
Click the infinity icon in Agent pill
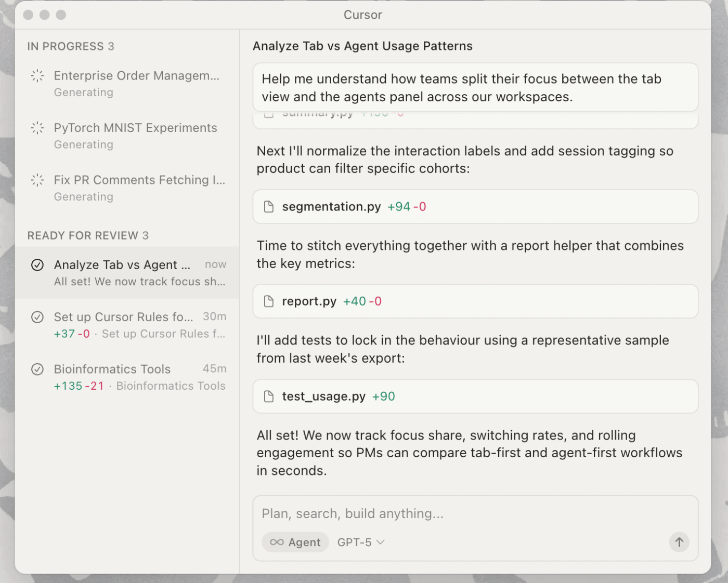[x=277, y=542]
